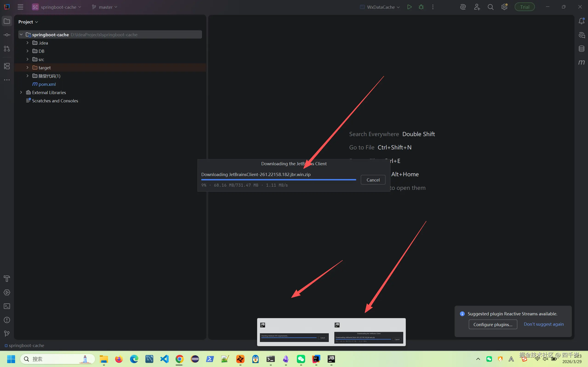Open the main hamburger menu

(x=20, y=7)
